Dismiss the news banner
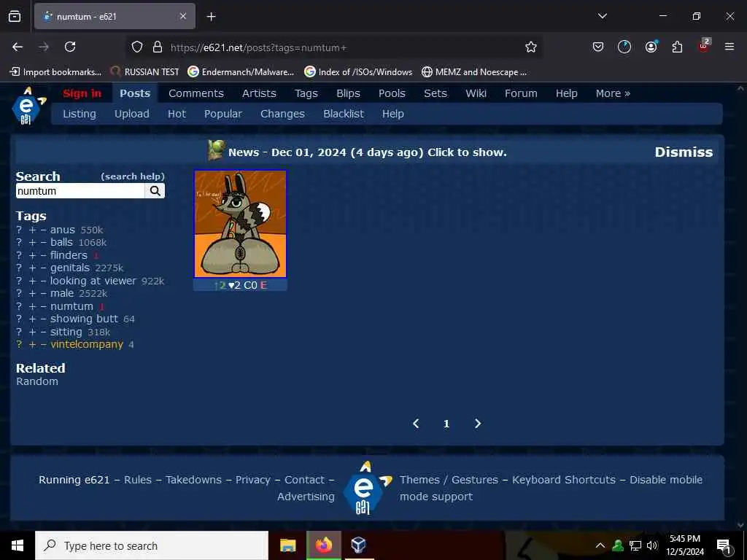The image size is (747, 560). [x=684, y=152]
